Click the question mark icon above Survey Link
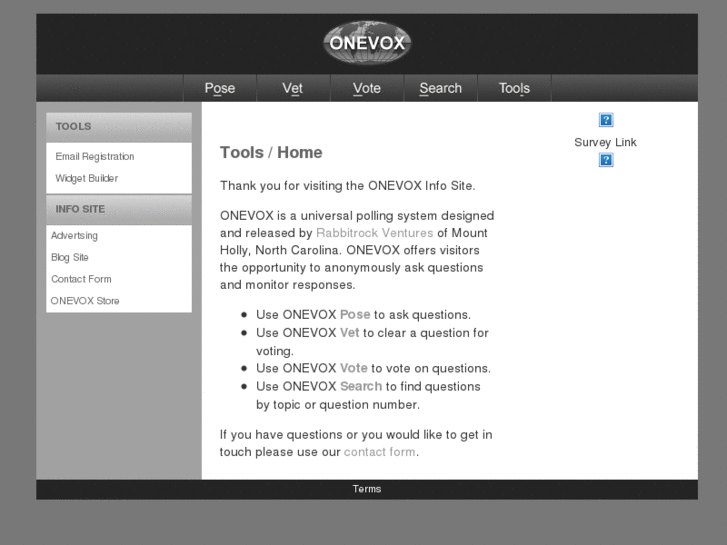 tap(606, 120)
